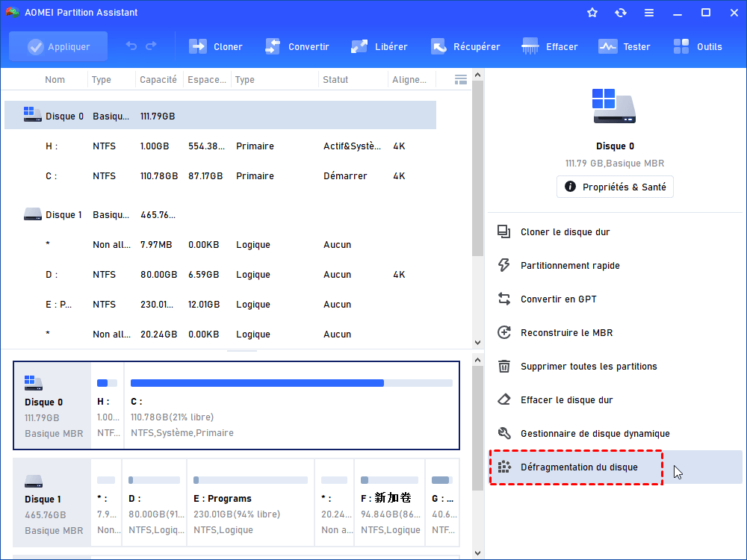
Task: Click the wrench dynamic disk manager icon
Action: coord(504,433)
